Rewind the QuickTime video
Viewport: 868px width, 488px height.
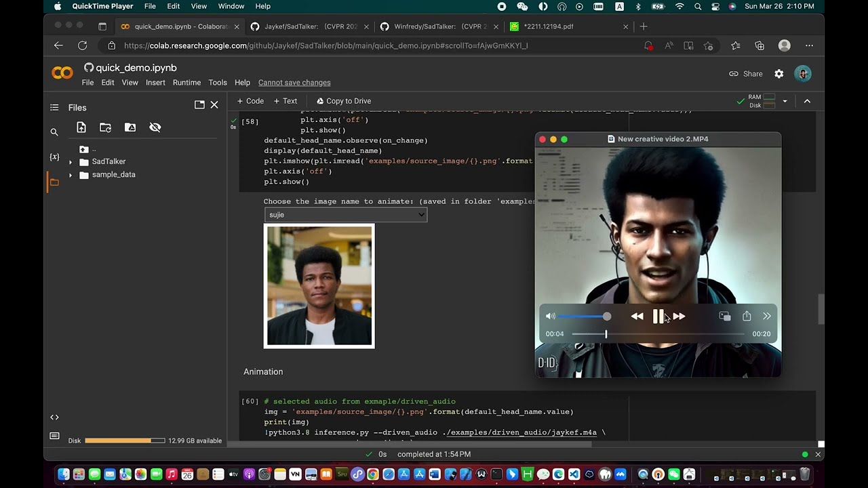[x=637, y=317]
